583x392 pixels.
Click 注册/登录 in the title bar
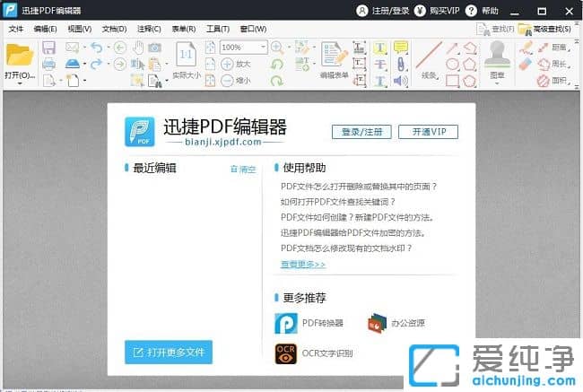point(383,11)
